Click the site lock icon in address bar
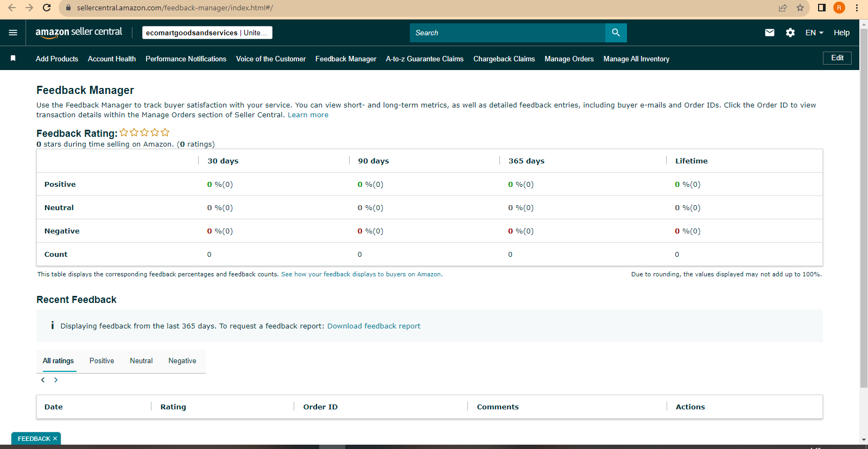The height and width of the screenshot is (449, 868). (68, 8)
